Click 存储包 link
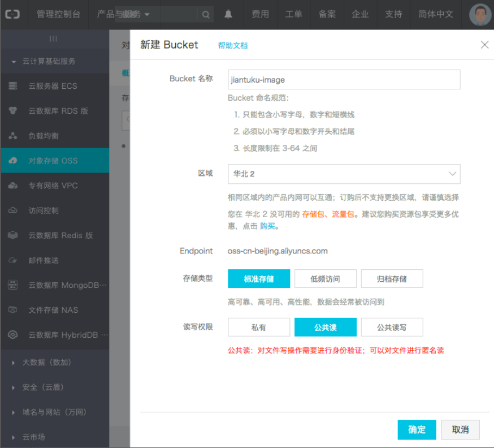The height and width of the screenshot is (448, 494). (313, 214)
